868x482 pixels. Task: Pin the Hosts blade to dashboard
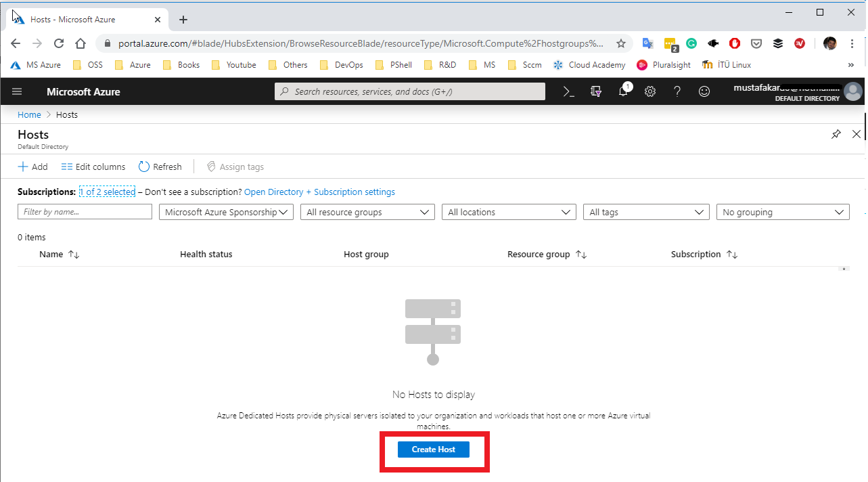836,134
